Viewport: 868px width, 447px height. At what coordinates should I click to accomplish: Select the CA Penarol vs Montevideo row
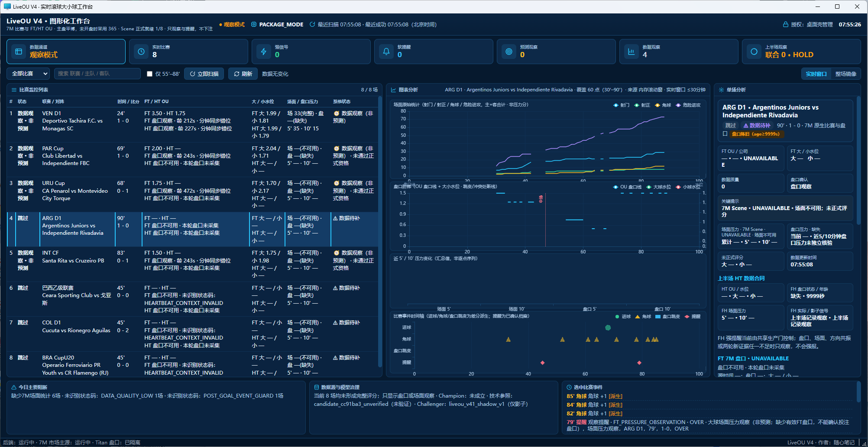tap(192, 194)
